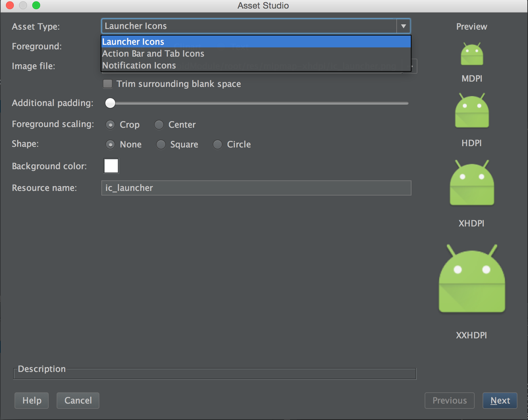Click the Additional padding slider handle
528x420 pixels.
(110, 103)
